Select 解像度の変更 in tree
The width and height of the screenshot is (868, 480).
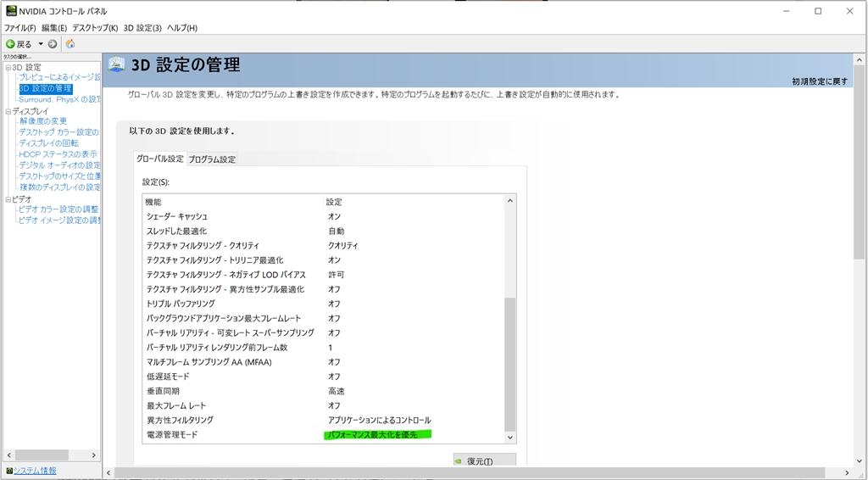pos(43,121)
